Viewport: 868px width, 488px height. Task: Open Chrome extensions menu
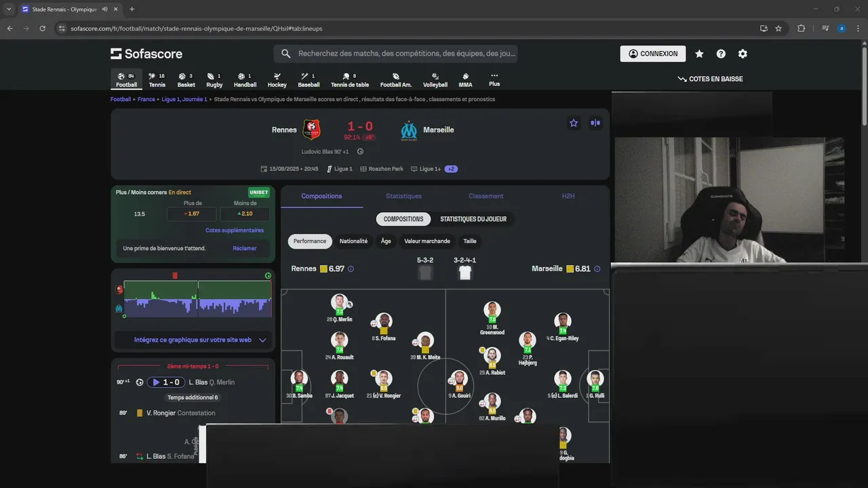pyautogui.click(x=801, y=28)
